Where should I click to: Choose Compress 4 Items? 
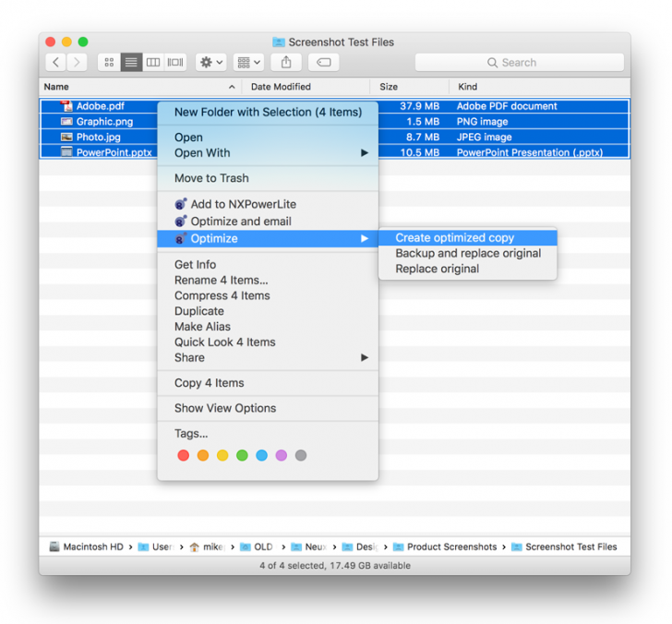click(x=268, y=295)
